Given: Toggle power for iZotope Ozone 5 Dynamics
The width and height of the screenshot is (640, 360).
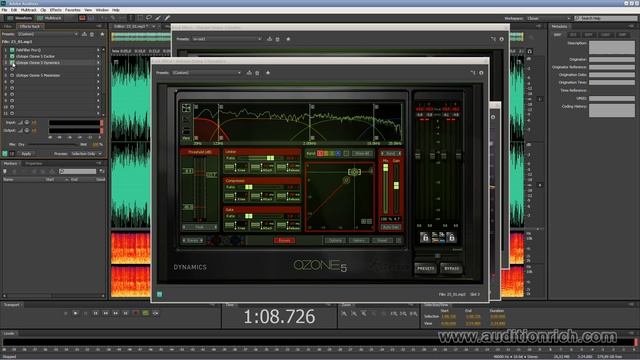Looking at the screenshot, I should 12,62.
